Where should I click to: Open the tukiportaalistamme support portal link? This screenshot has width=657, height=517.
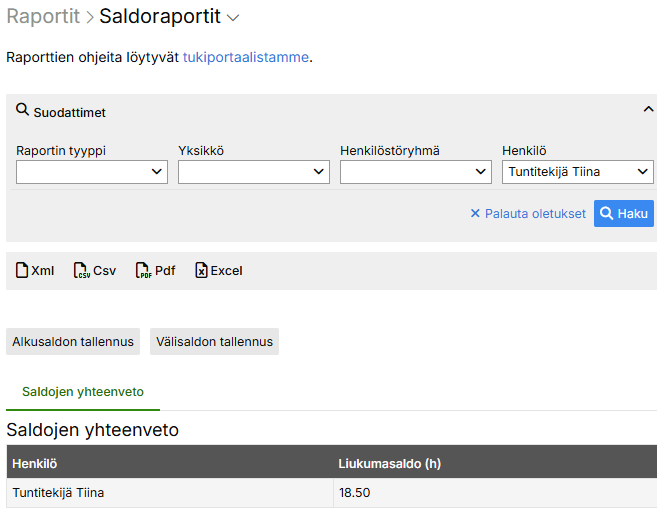(x=245, y=57)
